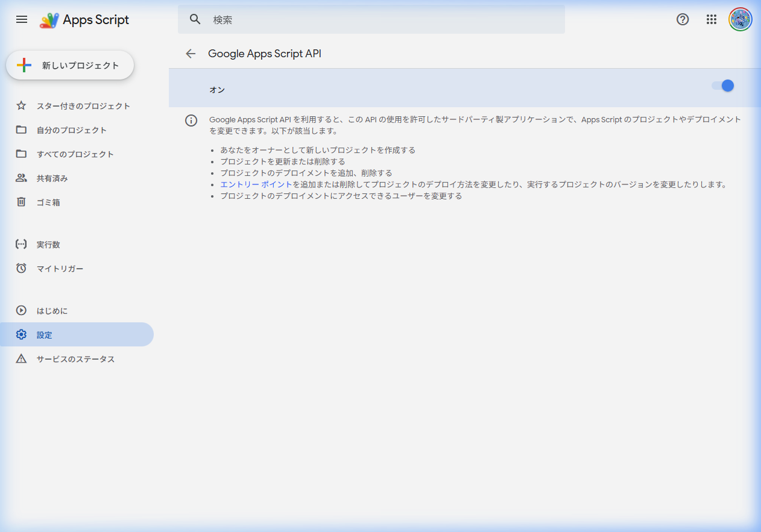Click the Google Apps Script API heading
The width and height of the screenshot is (761, 532).
point(265,54)
